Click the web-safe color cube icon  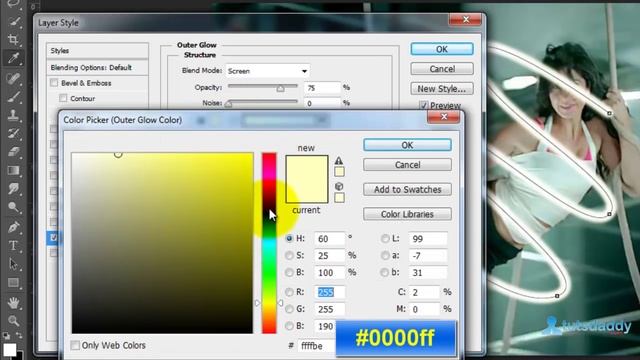(339, 187)
